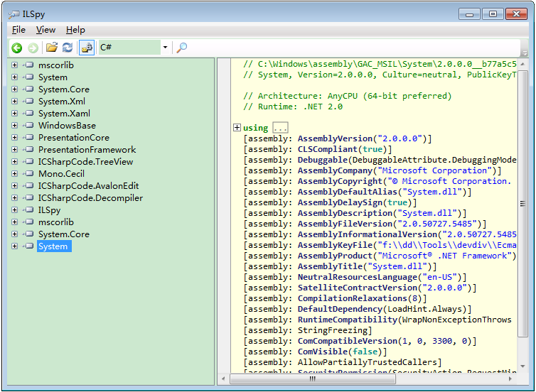Click the ICSharpCode.Decompiler assembly icon
Screen dimensions: 536x392
[28, 197]
